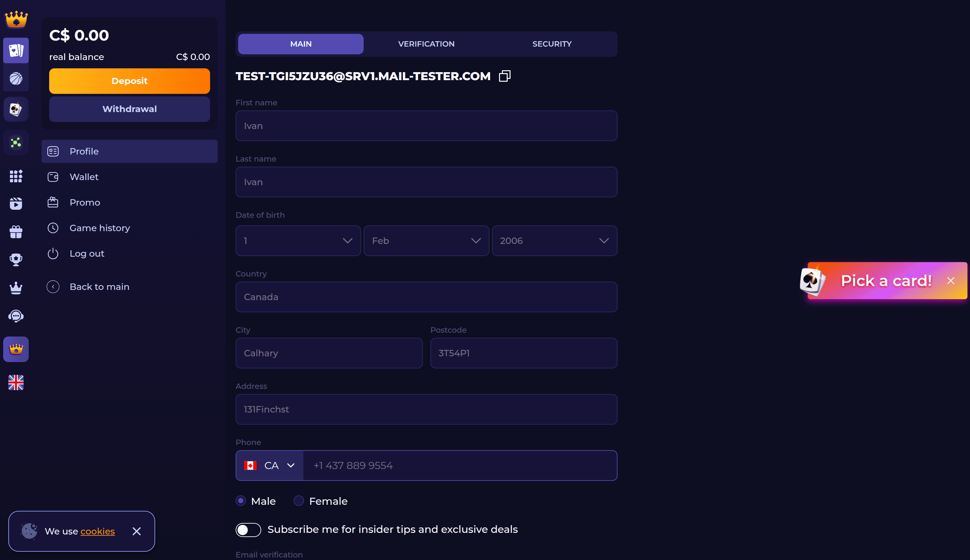This screenshot has width=970, height=560.
Task: Copy the email address with the copy icon
Action: pos(504,76)
